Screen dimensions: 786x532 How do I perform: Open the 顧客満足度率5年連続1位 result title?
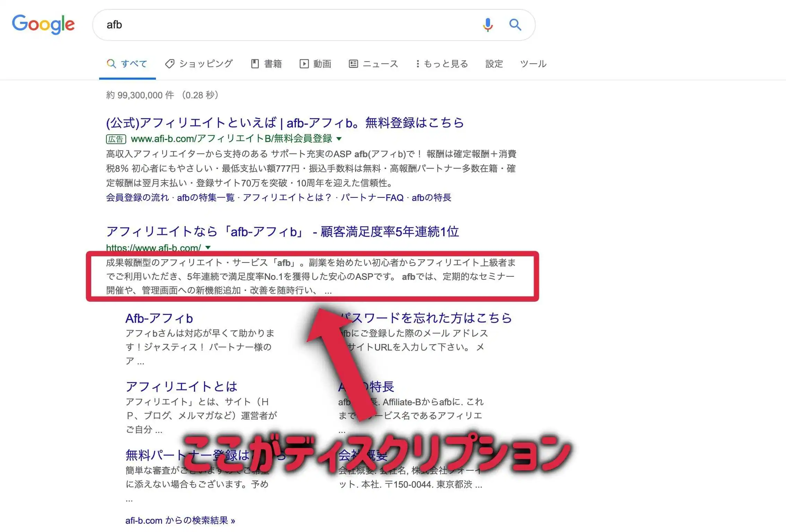pyautogui.click(x=282, y=231)
